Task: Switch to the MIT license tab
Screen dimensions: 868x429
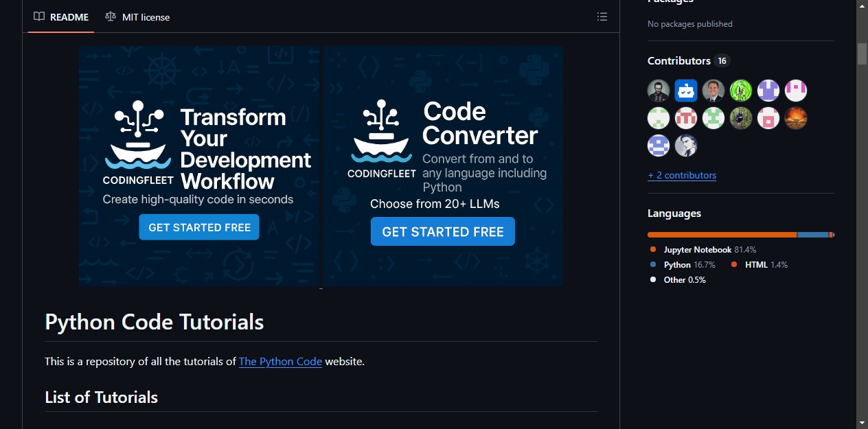Action: pyautogui.click(x=137, y=17)
